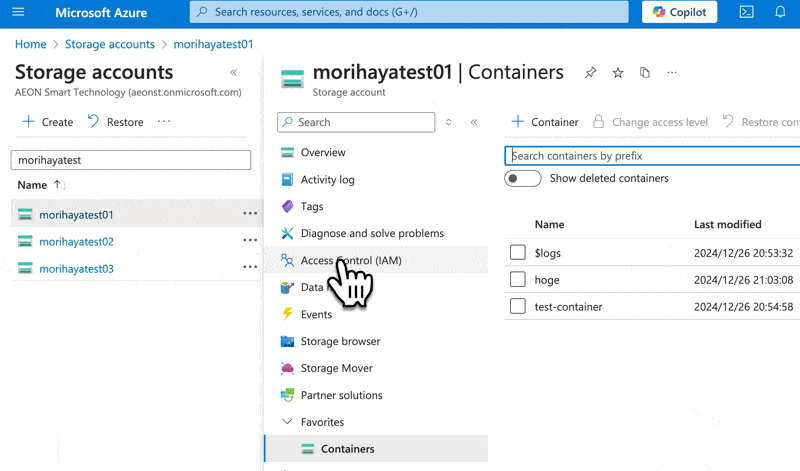800x471 pixels.
Task: Sort containers by Last modified
Action: coord(728,225)
